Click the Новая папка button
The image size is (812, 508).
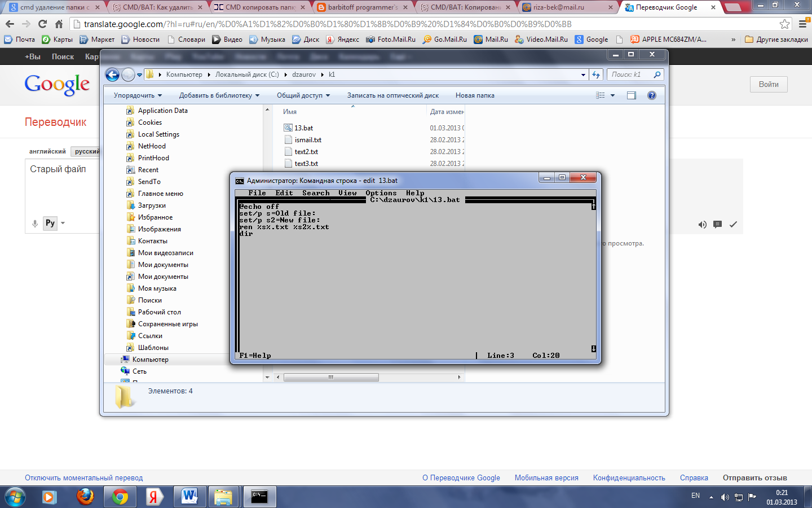[x=475, y=95]
